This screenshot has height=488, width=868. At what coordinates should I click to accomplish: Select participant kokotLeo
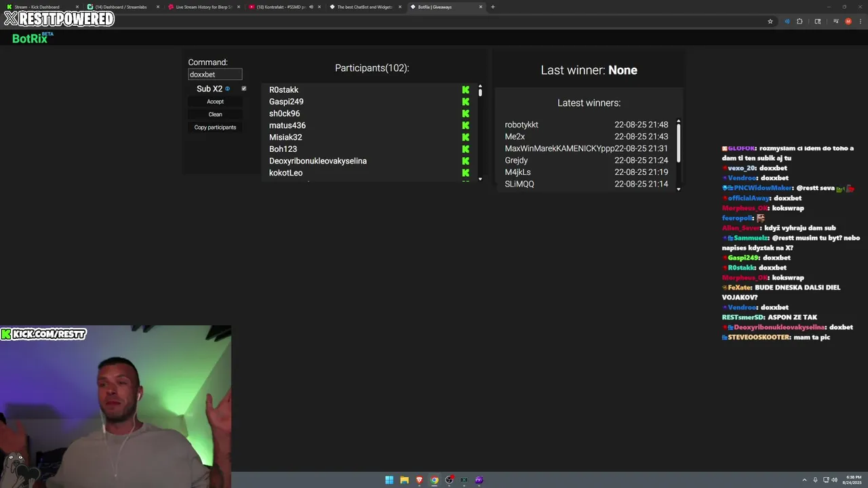tap(285, 173)
